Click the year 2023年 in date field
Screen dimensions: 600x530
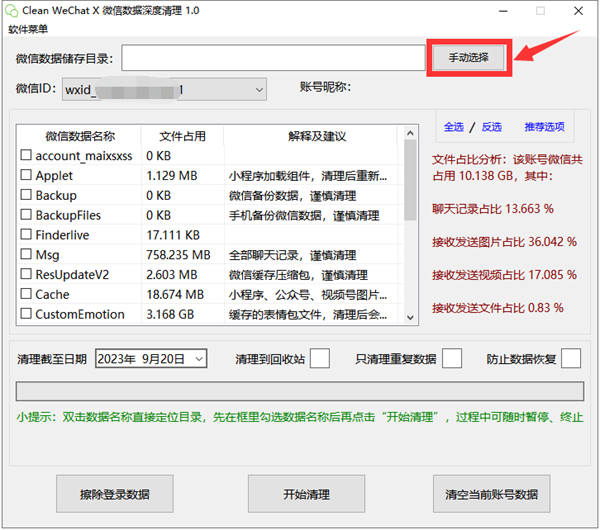point(117,359)
